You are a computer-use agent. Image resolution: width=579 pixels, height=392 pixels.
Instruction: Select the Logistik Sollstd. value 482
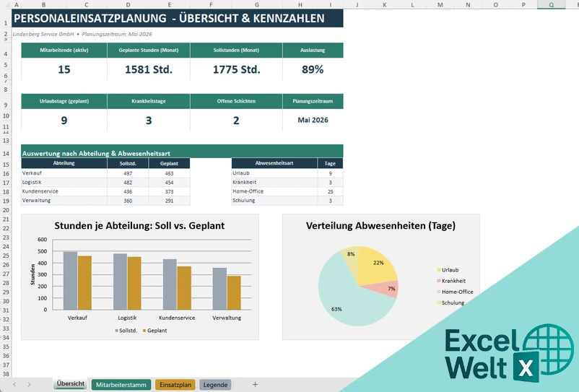point(128,183)
